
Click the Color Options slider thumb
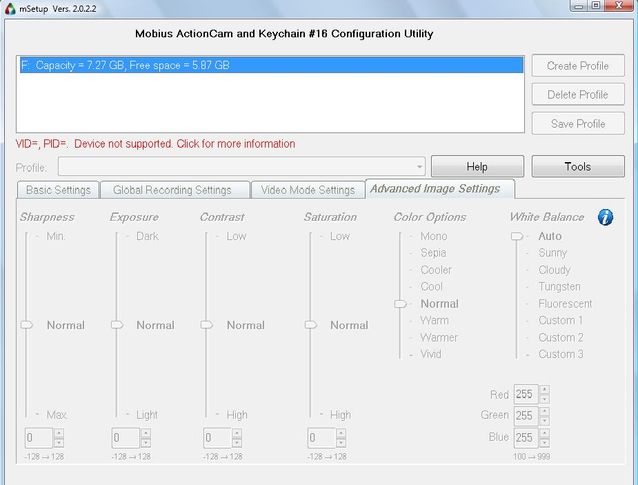(x=400, y=304)
